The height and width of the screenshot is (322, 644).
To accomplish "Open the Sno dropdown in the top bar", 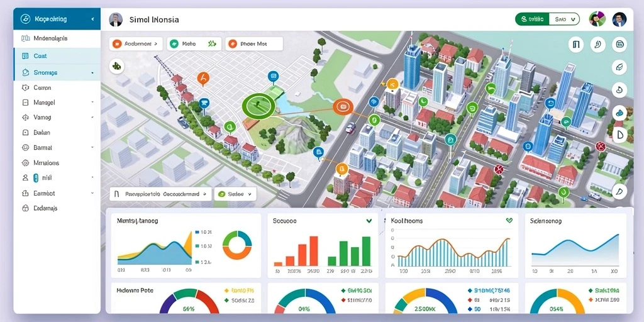I will [x=564, y=19].
